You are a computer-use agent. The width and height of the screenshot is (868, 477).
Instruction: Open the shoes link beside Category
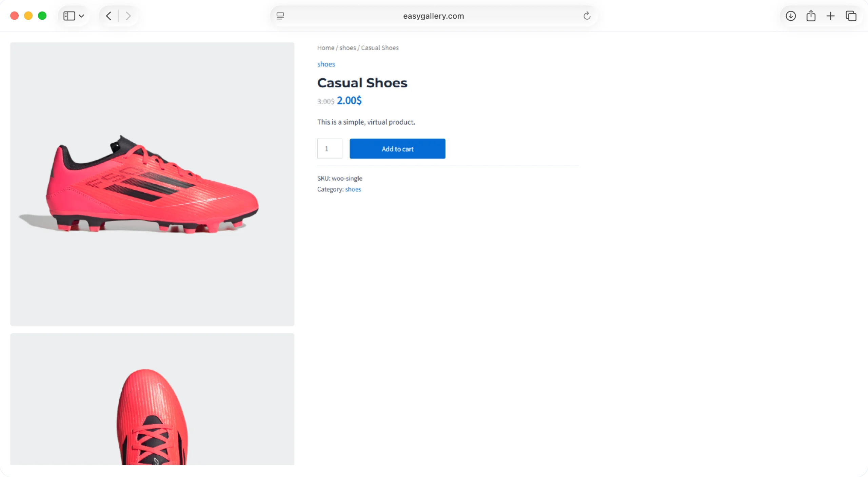click(353, 189)
